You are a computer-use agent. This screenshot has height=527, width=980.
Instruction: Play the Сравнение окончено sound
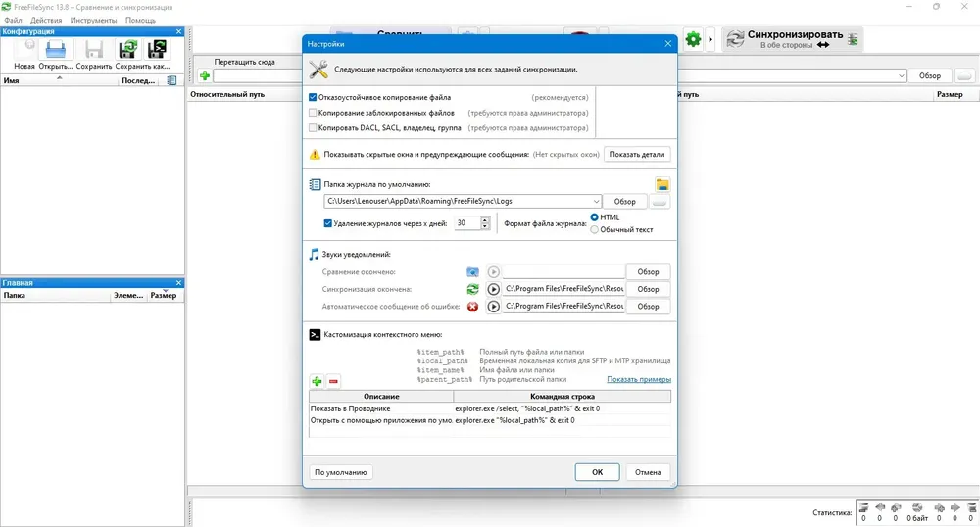pyautogui.click(x=493, y=271)
